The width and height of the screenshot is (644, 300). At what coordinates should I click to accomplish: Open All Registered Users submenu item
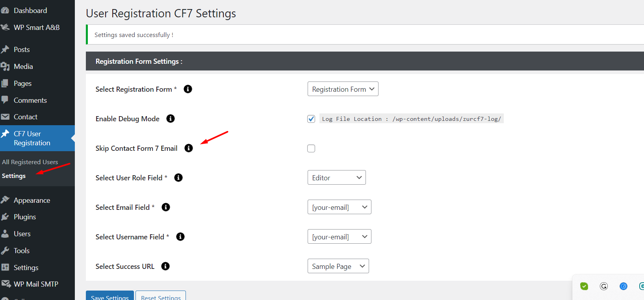pyautogui.click(x=30, y=162)
